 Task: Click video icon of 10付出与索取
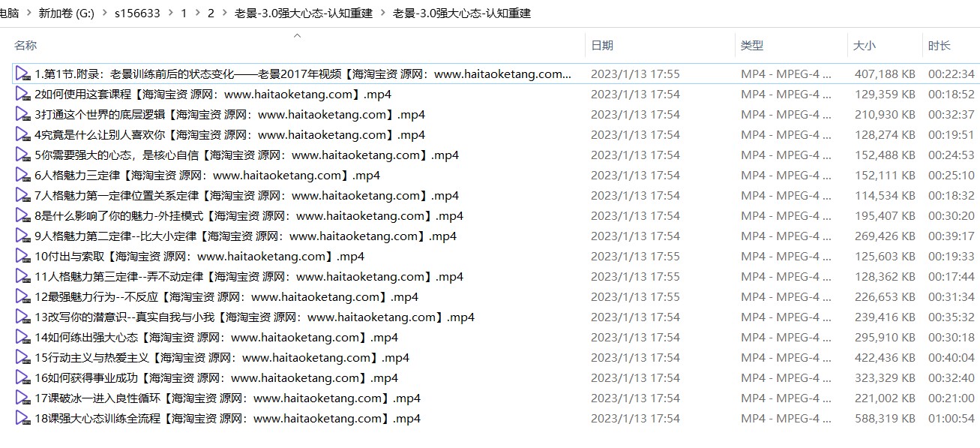[x=22, y=257]
